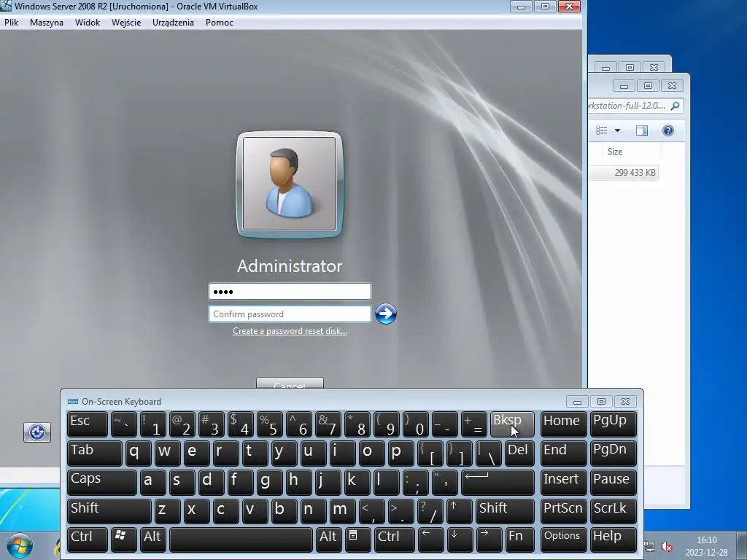Toggle the right Shift key
The image size is (747, 560).
(505, 511)
